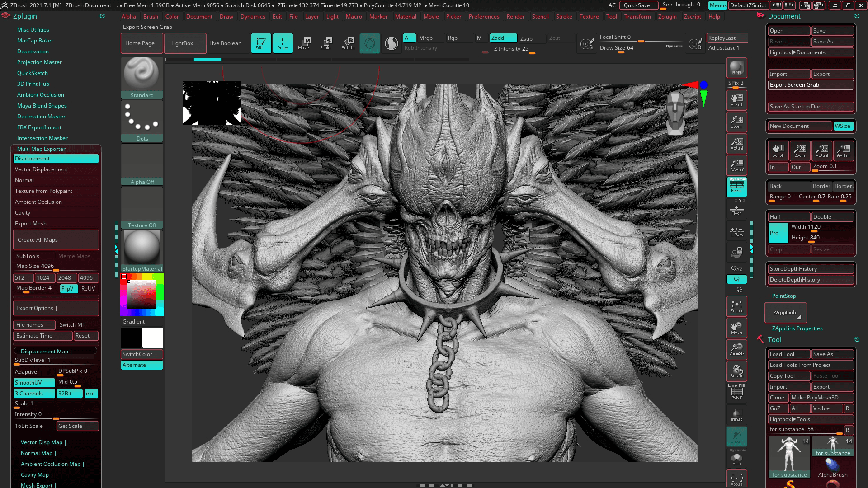Click the Home Page button
This screenshot has height=488, width=868.
(x=142, y=43)
